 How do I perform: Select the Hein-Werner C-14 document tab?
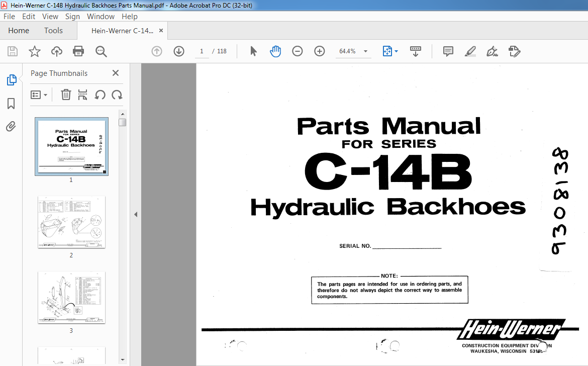point(122,31)
